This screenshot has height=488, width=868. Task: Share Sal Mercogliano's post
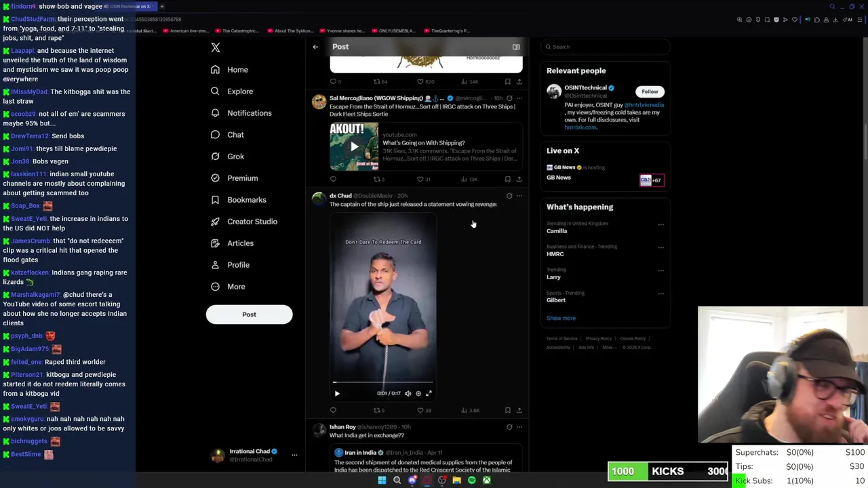point(519,180)
